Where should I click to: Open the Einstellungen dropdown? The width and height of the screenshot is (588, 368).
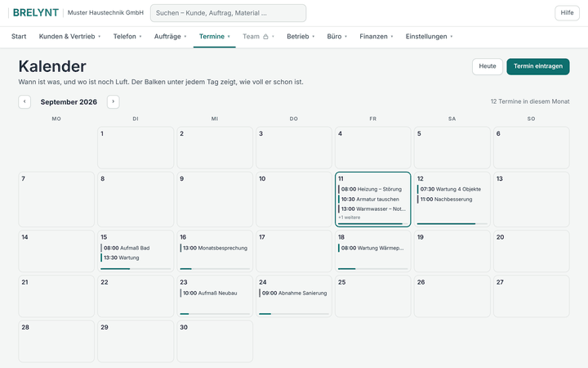pos(429,37)
